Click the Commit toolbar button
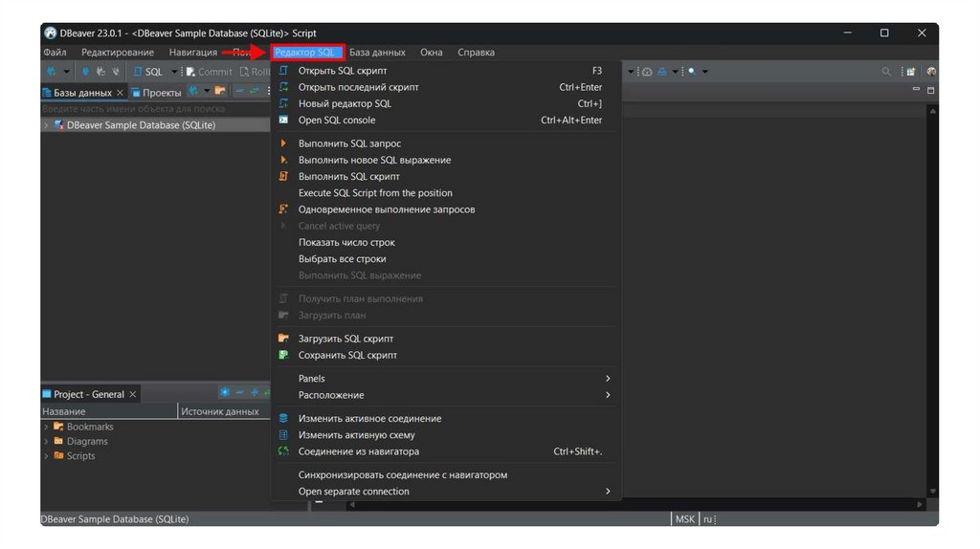The width and height of the screenshot is (980, 549). 209,72
